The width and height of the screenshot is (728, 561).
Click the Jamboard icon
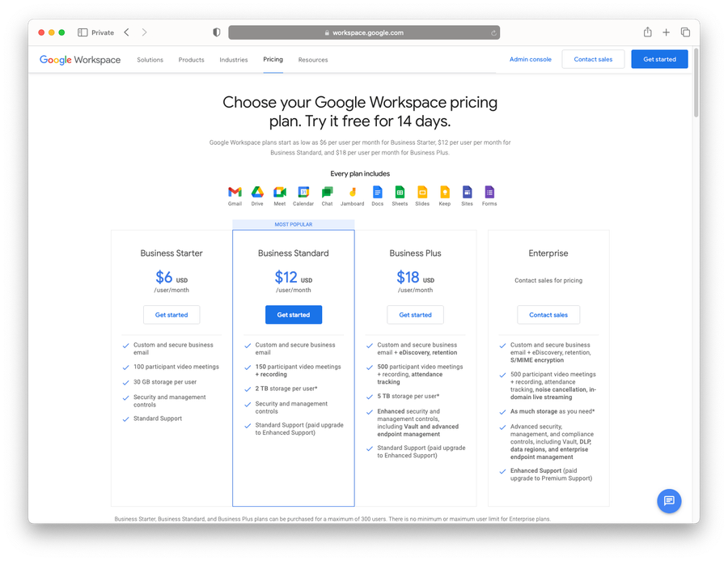tap(352, 192)
